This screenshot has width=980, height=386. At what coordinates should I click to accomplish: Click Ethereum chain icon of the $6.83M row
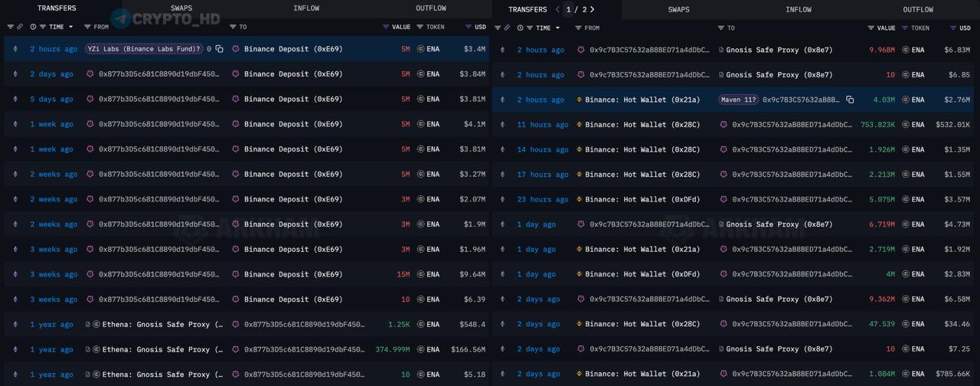click(502, 50)
